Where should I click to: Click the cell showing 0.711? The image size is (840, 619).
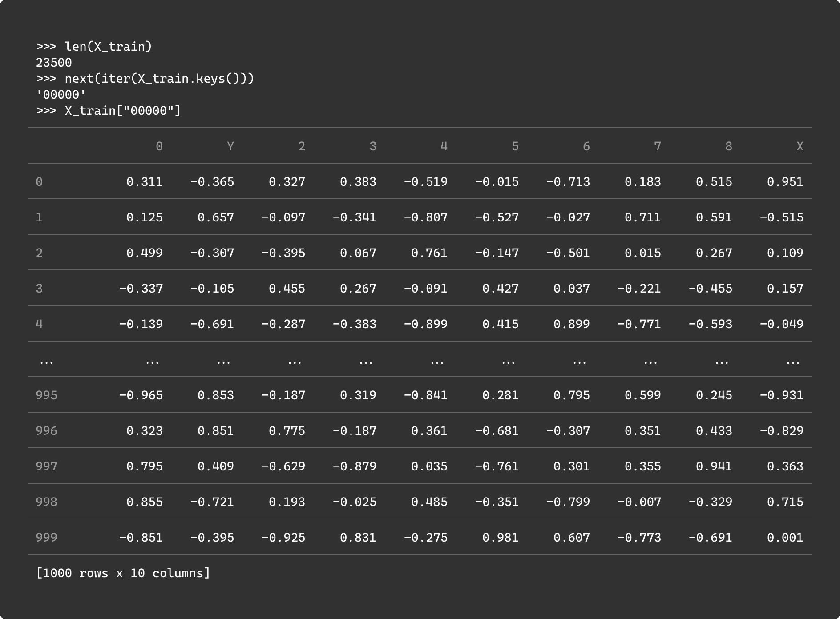642,217
